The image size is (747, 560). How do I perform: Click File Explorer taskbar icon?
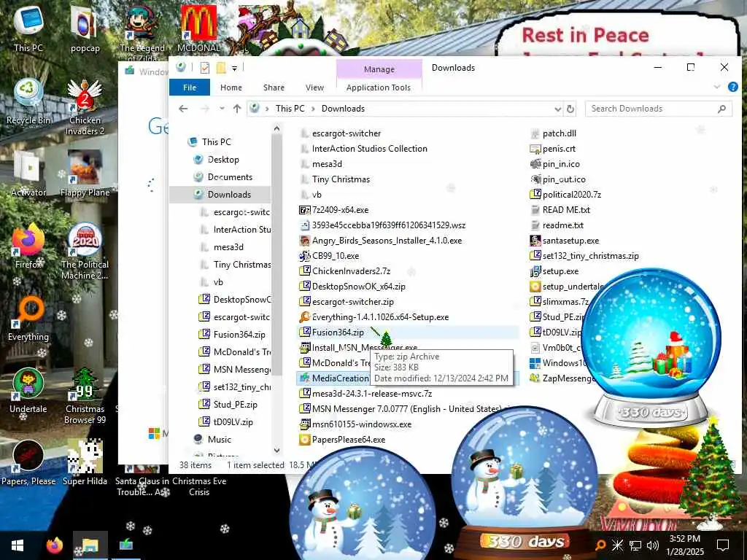pos(90,545)
